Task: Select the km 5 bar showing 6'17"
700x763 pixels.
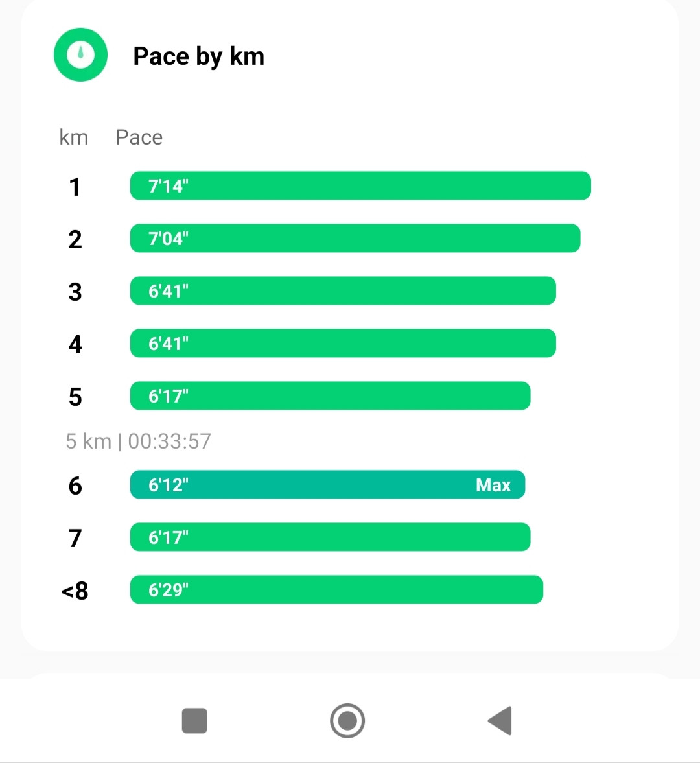Action: click(331, 395)
